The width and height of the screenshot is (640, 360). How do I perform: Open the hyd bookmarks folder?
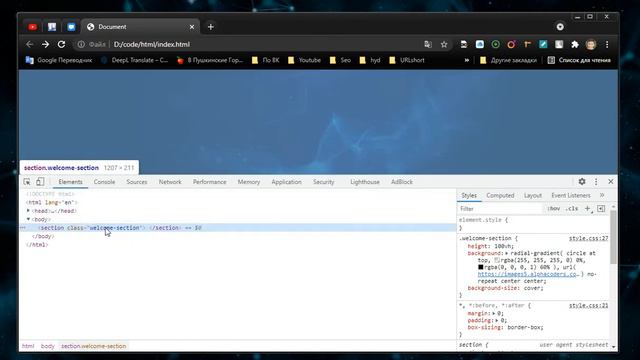370,60
